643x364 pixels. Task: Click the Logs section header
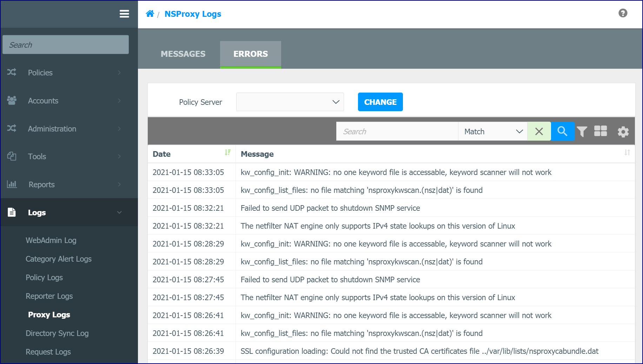69,213
